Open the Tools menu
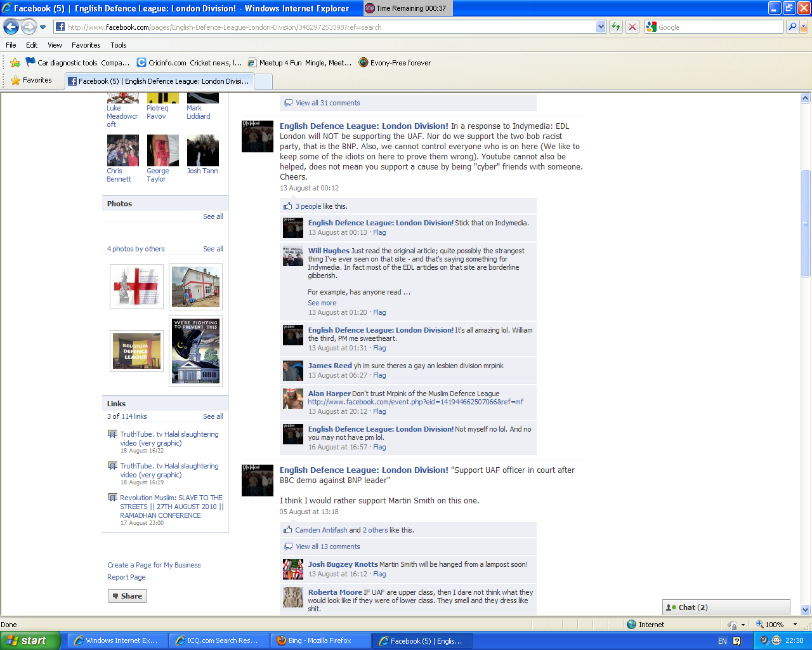Image resolution: width=812 pixels, height=650 pixels. coord(118,45)
